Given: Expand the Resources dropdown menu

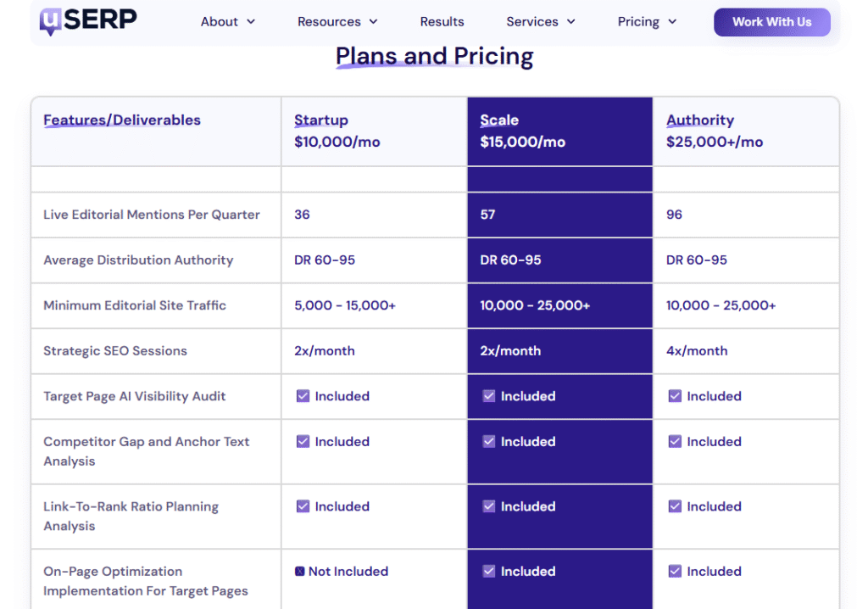Looking at the screenshot, I should point(337,22).
